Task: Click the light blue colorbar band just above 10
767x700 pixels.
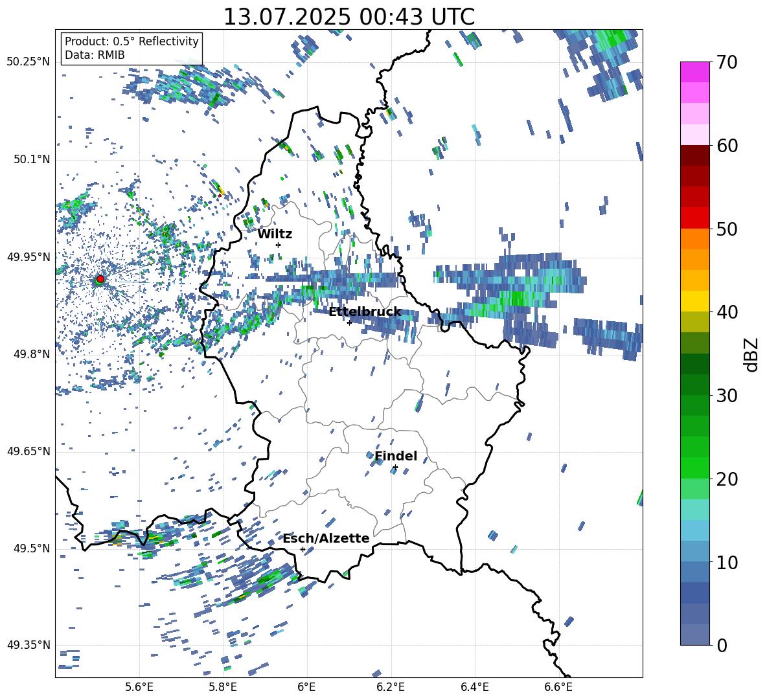Action: [x=694, y=552]
